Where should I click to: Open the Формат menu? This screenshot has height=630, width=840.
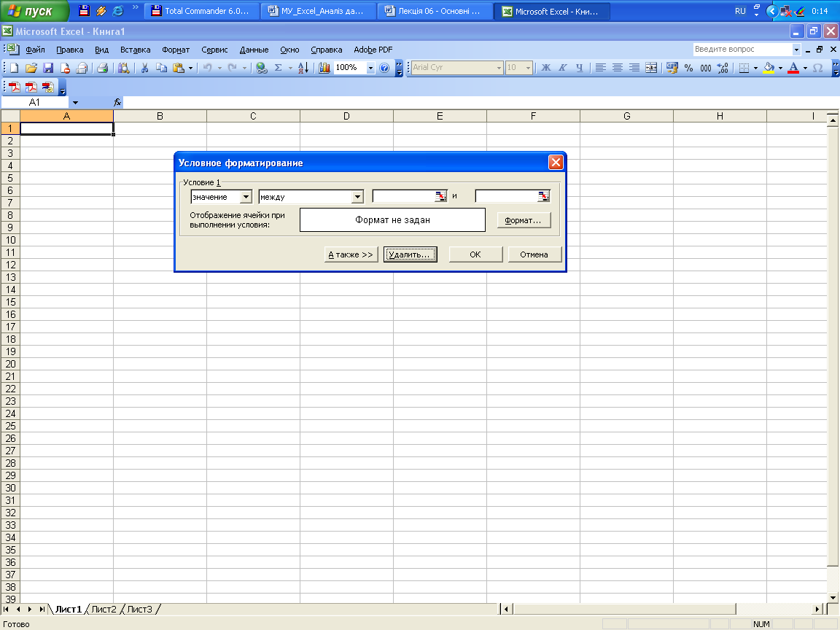click(x=176, y=50)
